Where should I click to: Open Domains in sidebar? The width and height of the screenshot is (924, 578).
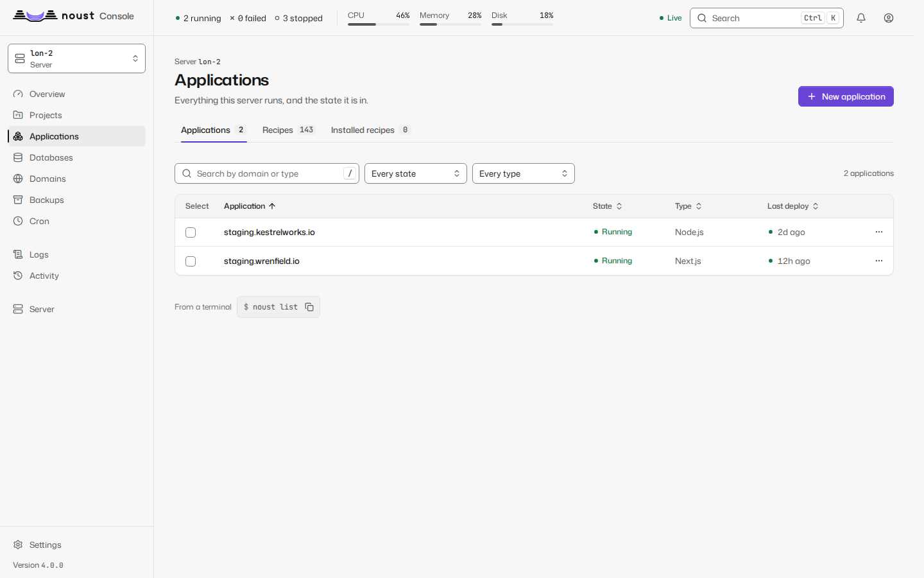click(76, 179)
